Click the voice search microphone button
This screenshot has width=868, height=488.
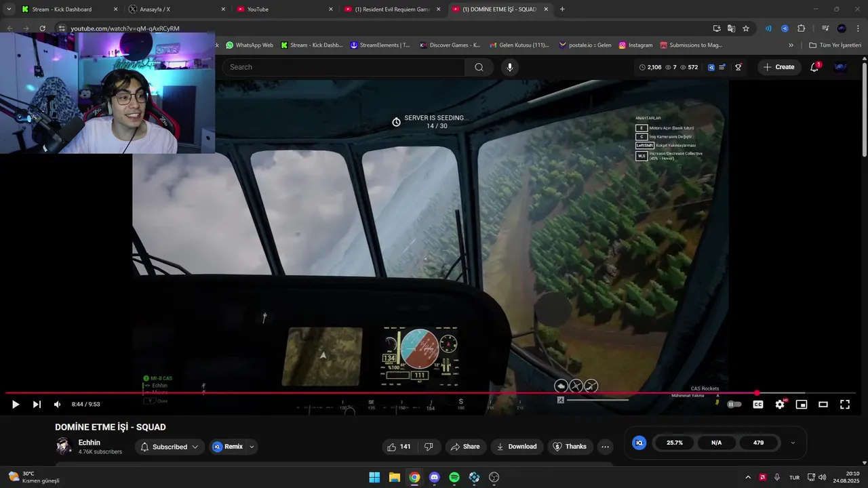[510, 67]
